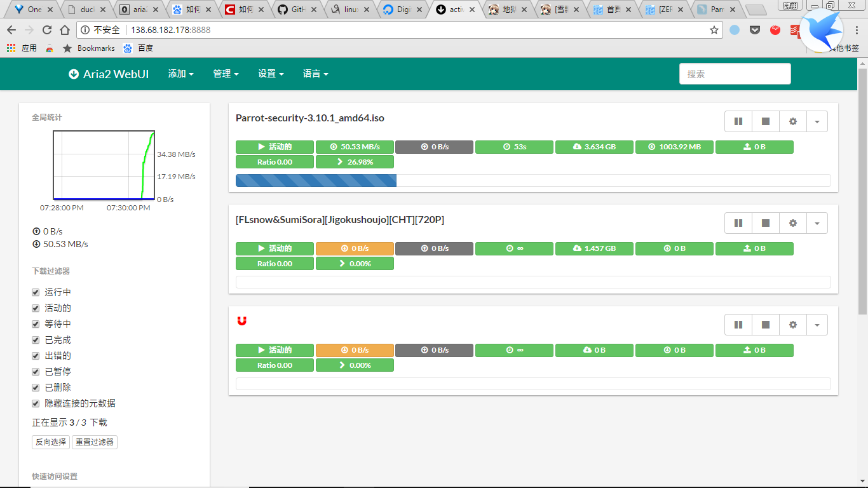This screenshot has width=868, height=488.
Task: Click the 反向选择 button
Action: point(51,442)
